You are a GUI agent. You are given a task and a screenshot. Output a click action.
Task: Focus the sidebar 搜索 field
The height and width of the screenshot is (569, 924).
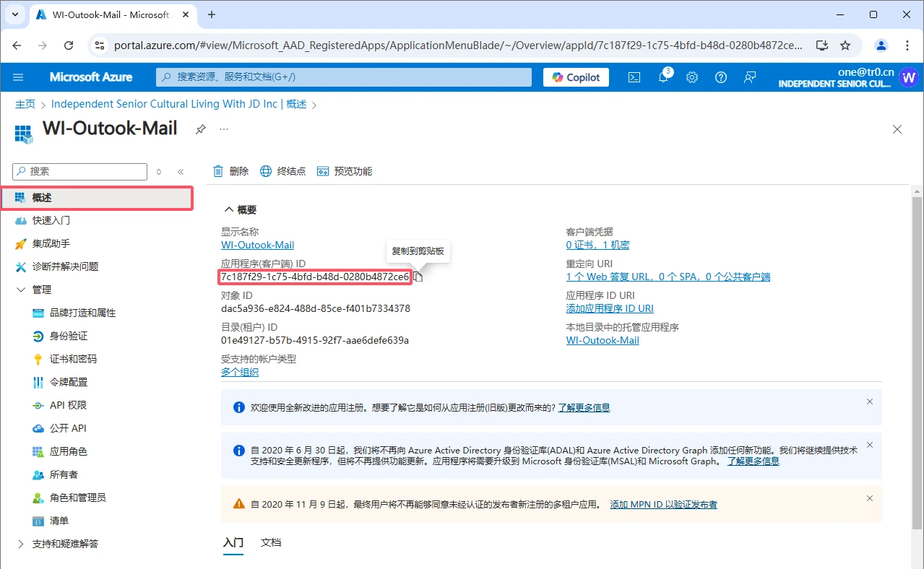tap(79, 172)
